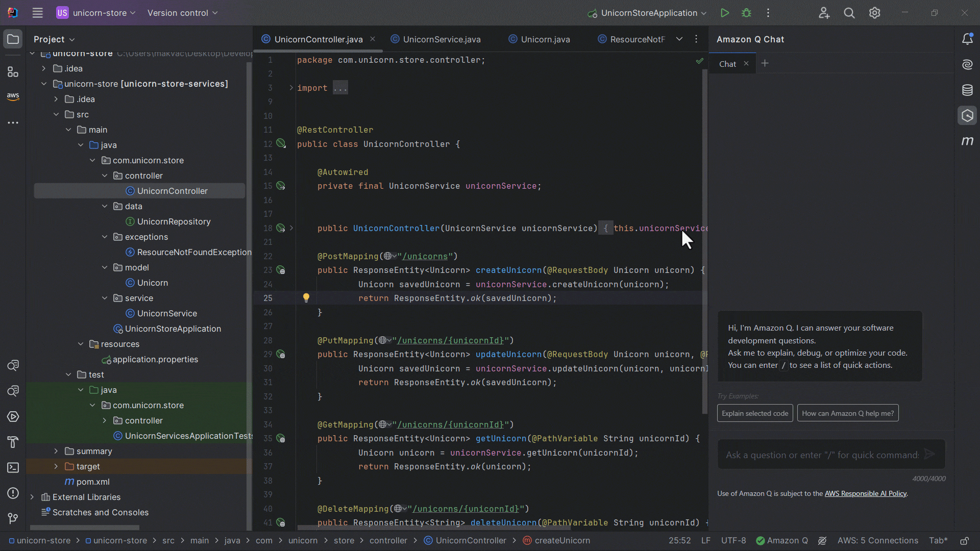This screenshot has width=980, height=551.
Task: Open the AWS Toolkit sidebar icon
Action: tap(13, 96)
